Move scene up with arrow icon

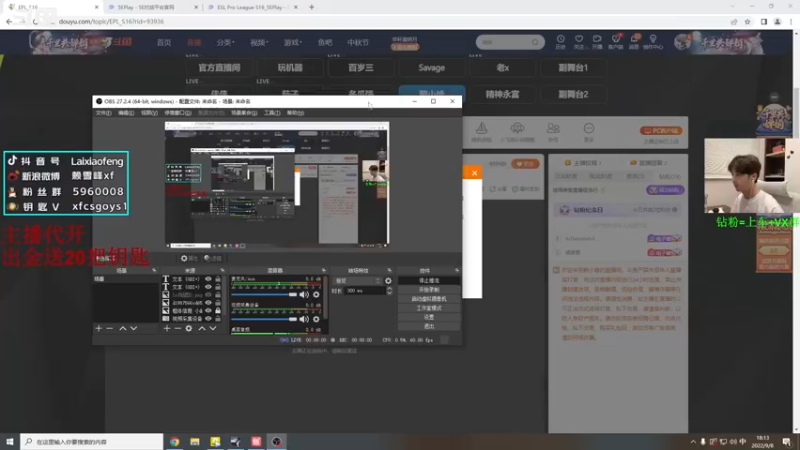[x=122, y=329]
